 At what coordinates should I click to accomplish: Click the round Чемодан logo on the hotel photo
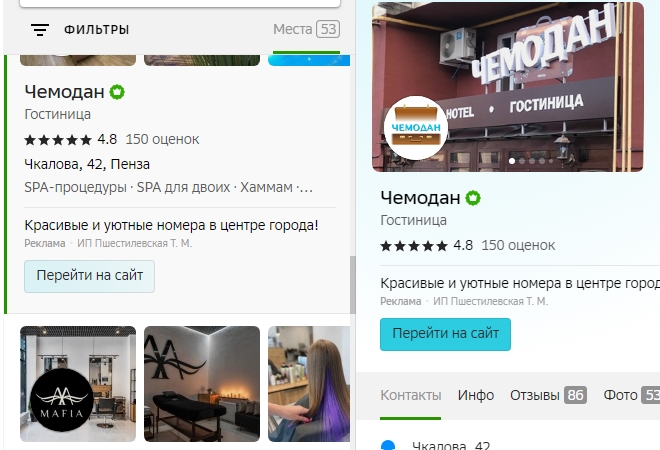pos(415,128)
